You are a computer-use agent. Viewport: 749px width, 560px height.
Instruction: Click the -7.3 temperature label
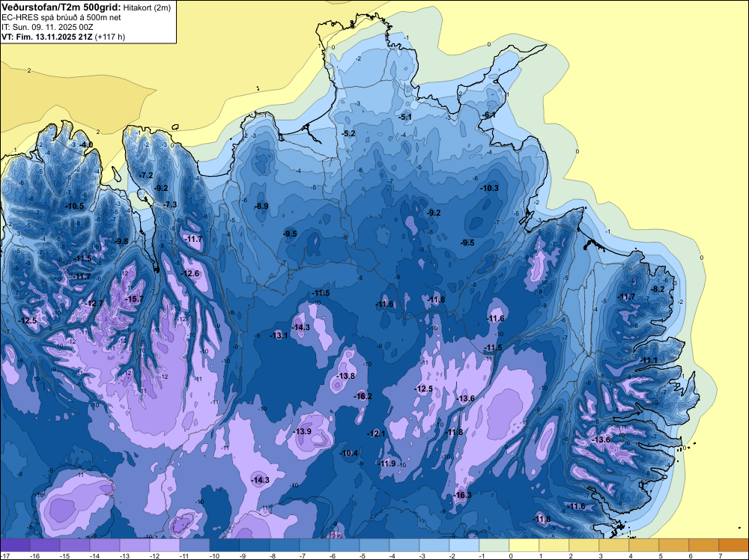pos(170,204)
